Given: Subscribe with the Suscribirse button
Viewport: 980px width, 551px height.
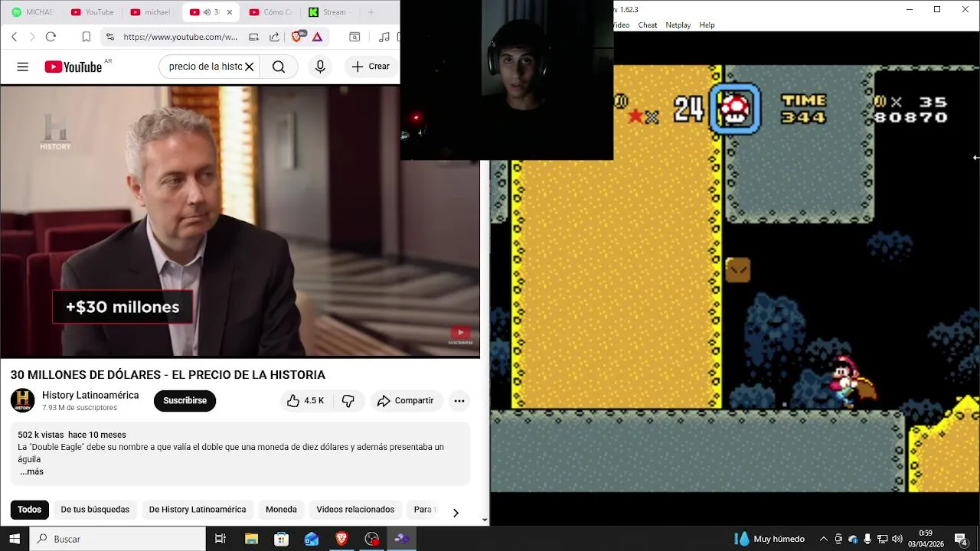Looking at the screenshot, I should tap(185, 400).
